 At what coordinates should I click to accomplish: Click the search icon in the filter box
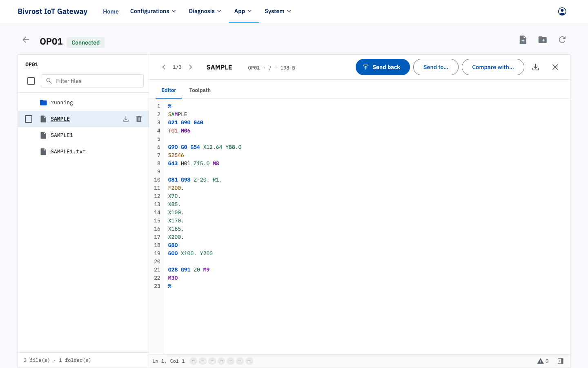point(49,81)
